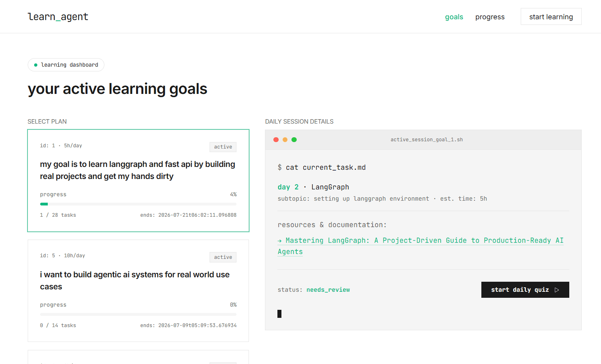Click the play triangle on start daily quiz

tap(557, 290)
